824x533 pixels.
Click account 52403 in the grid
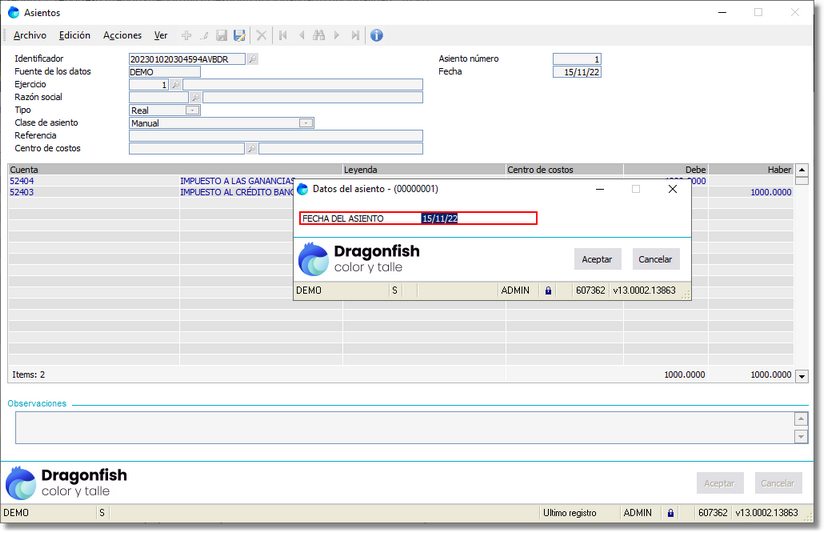tap(22, 192)
